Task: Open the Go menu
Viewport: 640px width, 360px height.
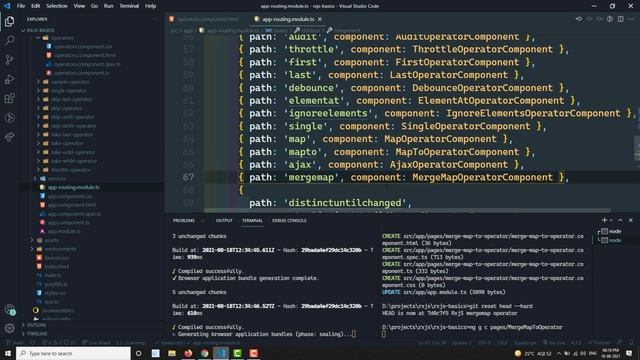Action: (x=94, y=6)
